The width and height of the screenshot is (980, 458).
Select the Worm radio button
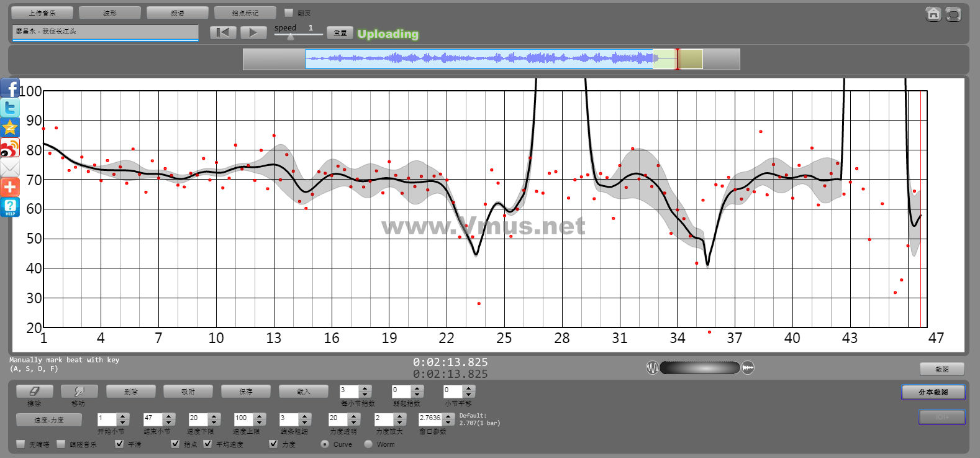(368, 444)
